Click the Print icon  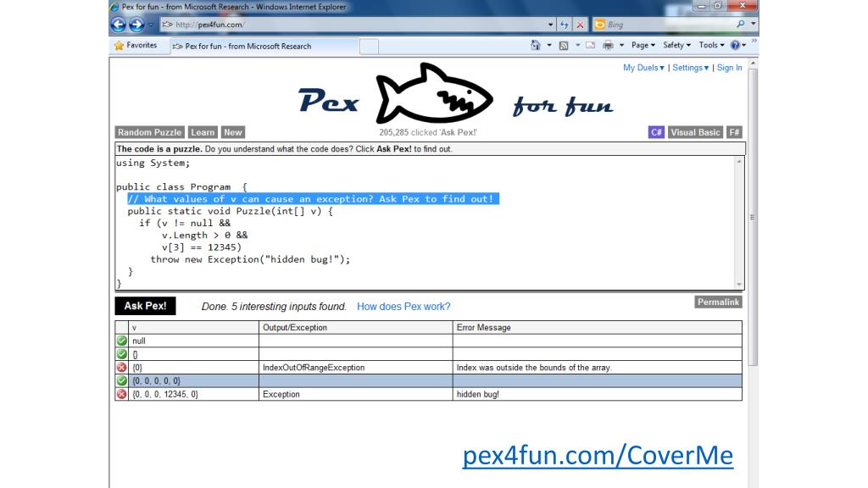pos(608,46)
